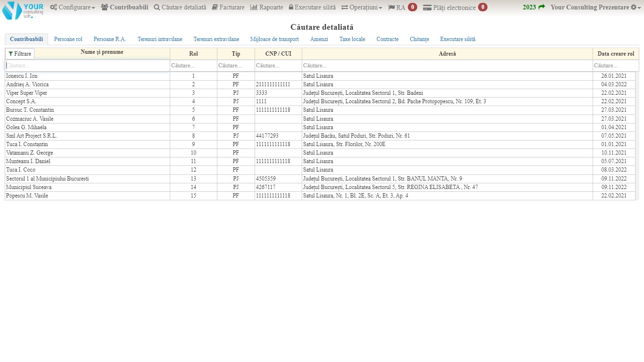Viewport: 644px width, 362px height.
Task: Focus the CNP / CUI search field
Action: (x=278, y=66)
